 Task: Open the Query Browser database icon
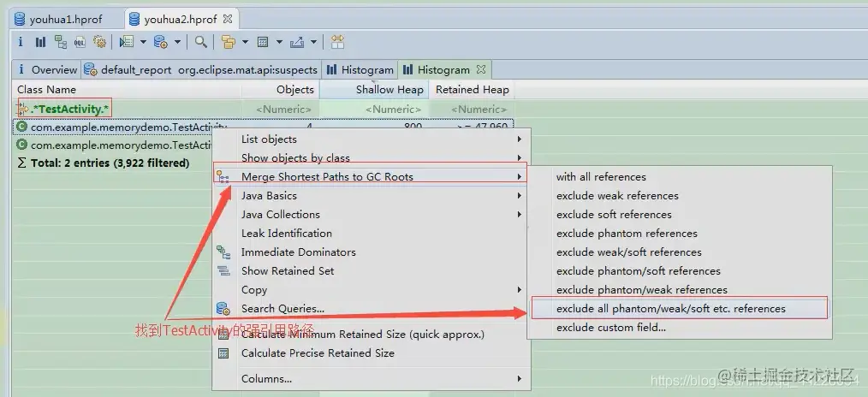[161, 41]
